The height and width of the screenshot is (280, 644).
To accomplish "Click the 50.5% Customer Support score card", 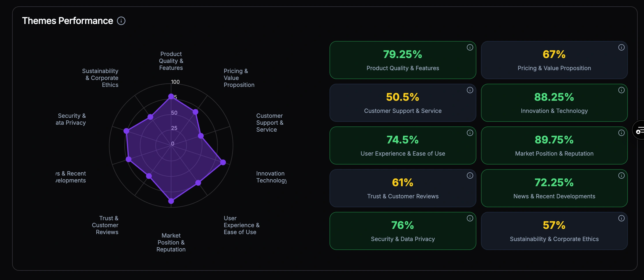I will point(402,103).
